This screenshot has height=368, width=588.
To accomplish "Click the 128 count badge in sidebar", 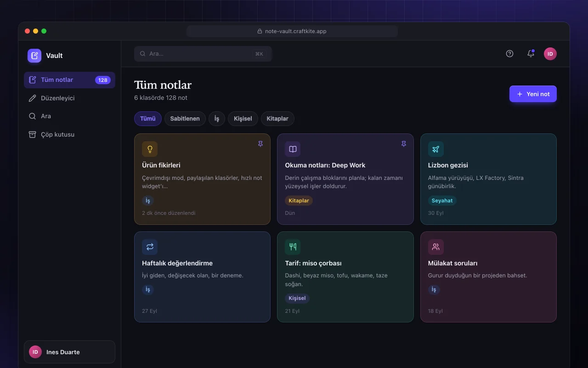I will [103, 80].
